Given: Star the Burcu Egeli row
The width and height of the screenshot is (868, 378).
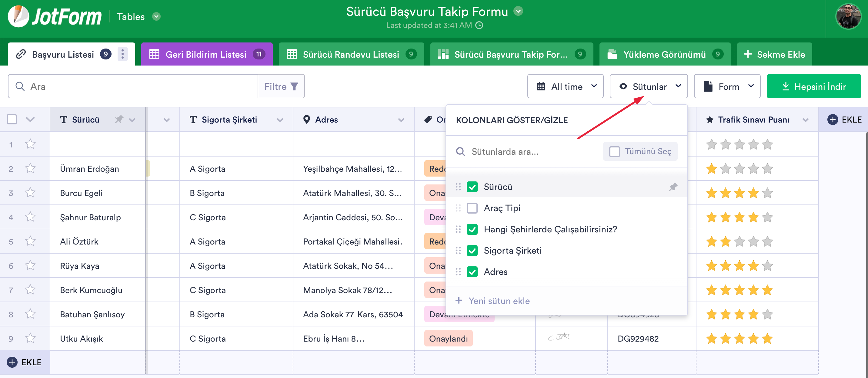Looking at the screenshot, I should [x=30, y=193].
